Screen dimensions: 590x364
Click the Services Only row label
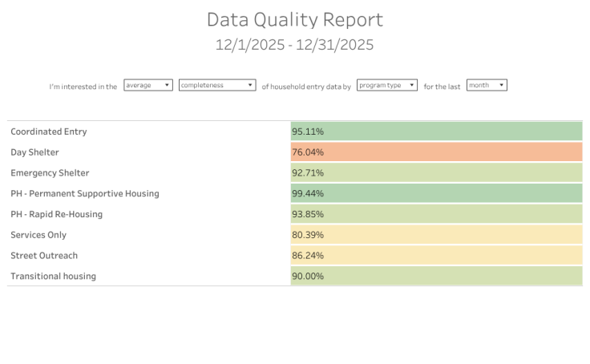coord(38,236)
